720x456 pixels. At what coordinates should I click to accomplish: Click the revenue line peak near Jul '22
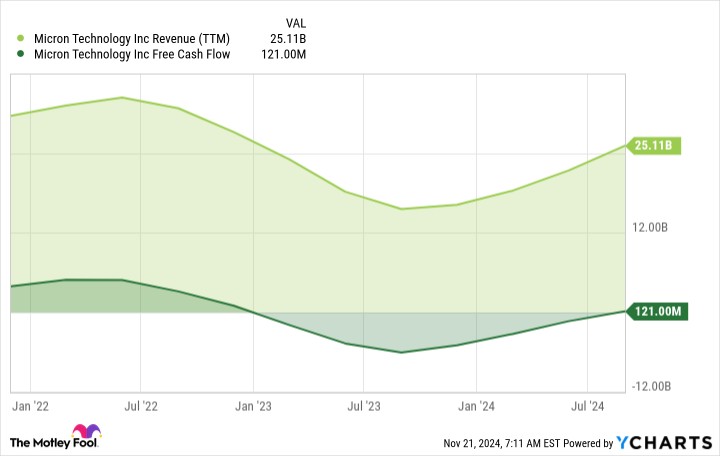(x=122, y=97)
